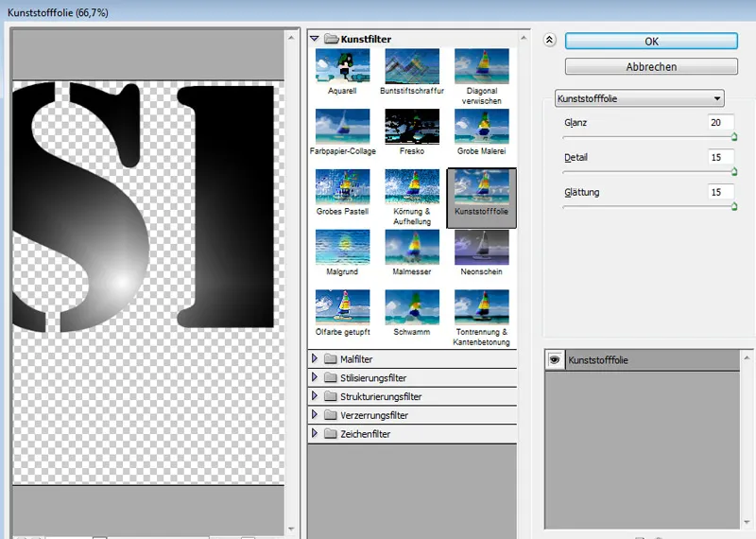Viewport: 756px width, 539px height.
Task: Click the Abbrechen button
Action: click(x=651, y=66)
